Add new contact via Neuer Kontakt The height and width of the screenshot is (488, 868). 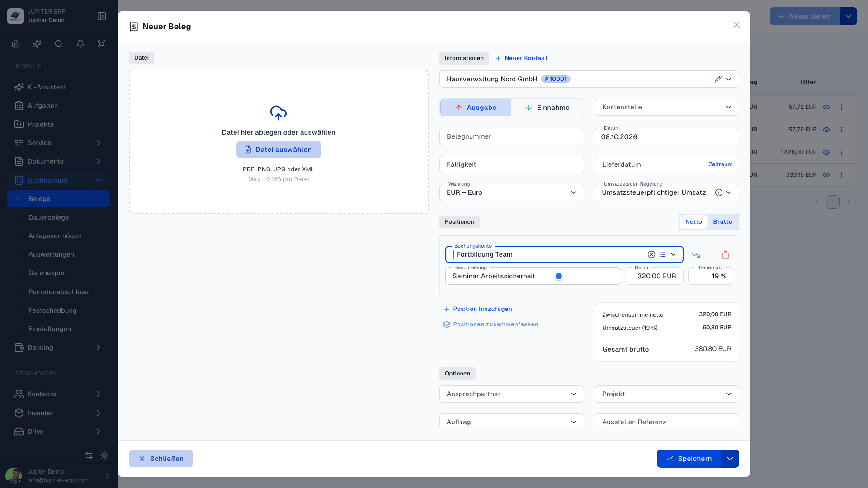521,58
